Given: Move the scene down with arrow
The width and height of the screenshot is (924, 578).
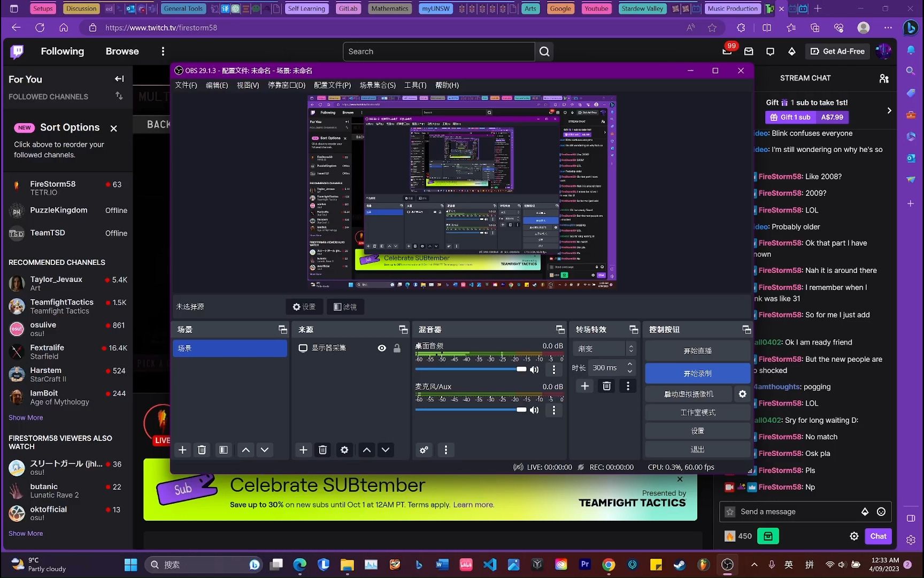Looking at the screenshot, I should (x=265, y=450).
